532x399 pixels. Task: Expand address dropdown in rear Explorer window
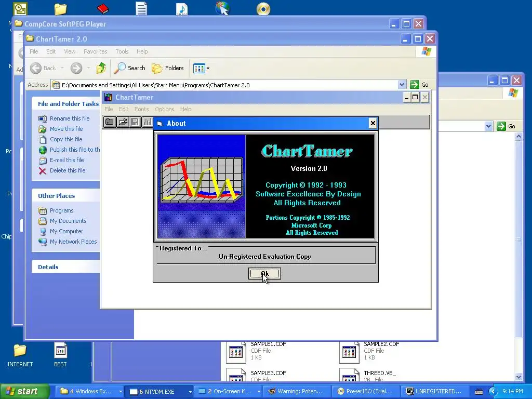pyautogui.click(x=488, y=126)
